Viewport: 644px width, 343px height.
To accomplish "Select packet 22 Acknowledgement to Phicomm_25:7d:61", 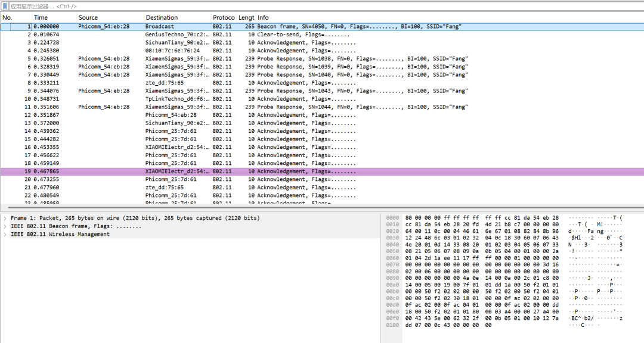I will coord(322,196).
